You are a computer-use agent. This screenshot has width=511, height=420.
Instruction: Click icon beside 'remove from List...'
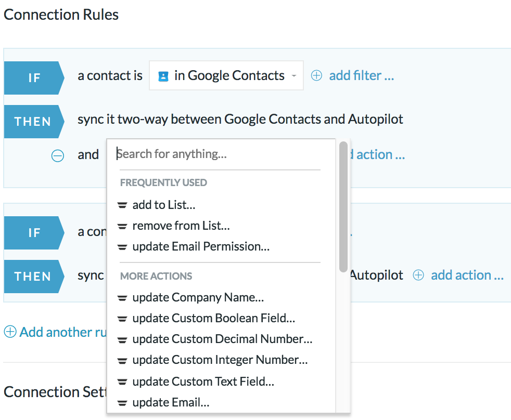pos(122,226)
